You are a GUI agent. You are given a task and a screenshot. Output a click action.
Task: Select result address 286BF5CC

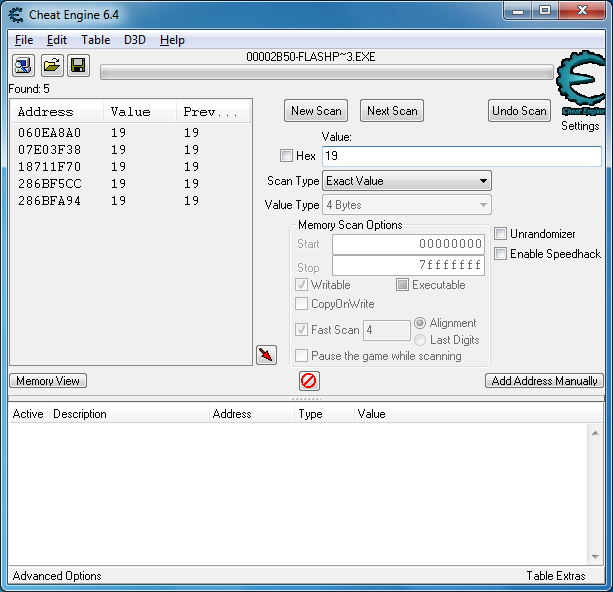[x=50, y=184]
